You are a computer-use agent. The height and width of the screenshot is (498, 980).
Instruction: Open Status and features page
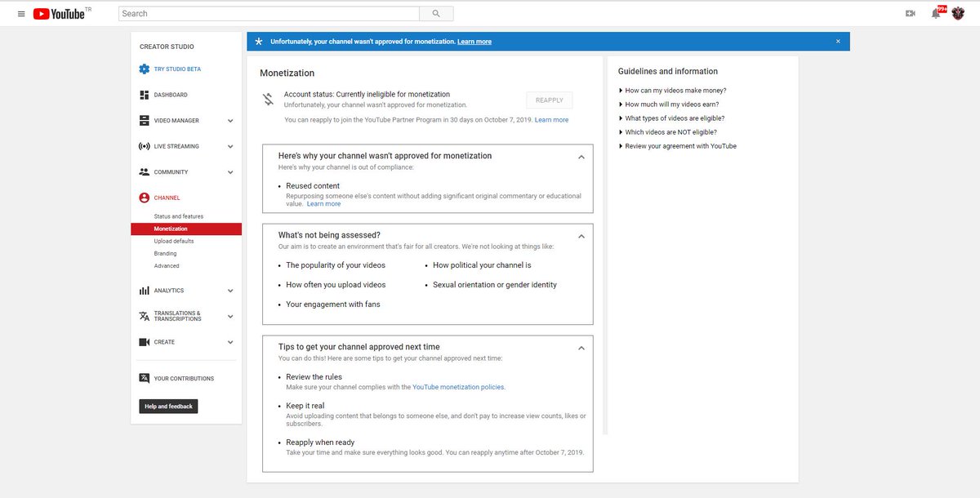pos(179,216)
